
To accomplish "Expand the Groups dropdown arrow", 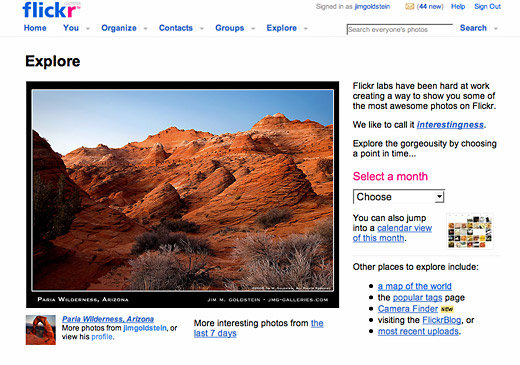I will (x=253, y=29).
